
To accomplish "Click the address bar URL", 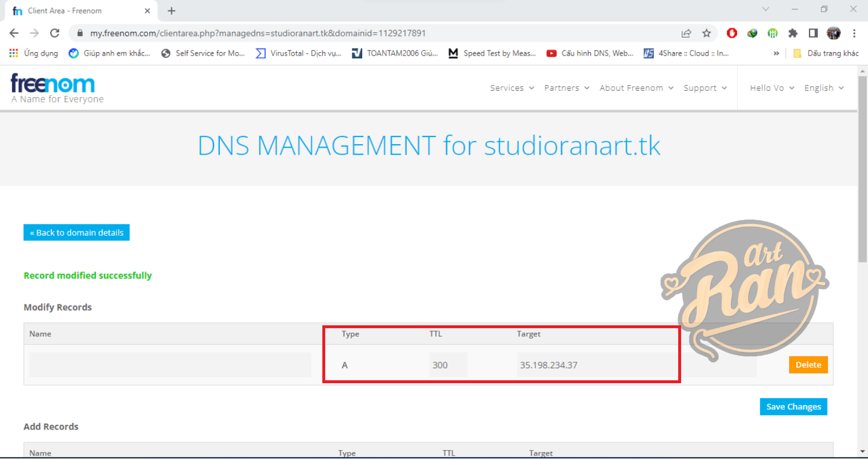I will coord(258,33).
